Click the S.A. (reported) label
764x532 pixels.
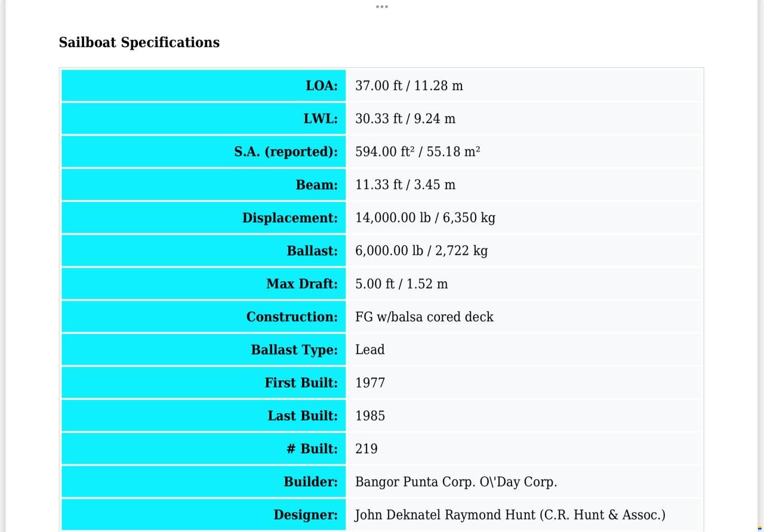coord(286,152)
